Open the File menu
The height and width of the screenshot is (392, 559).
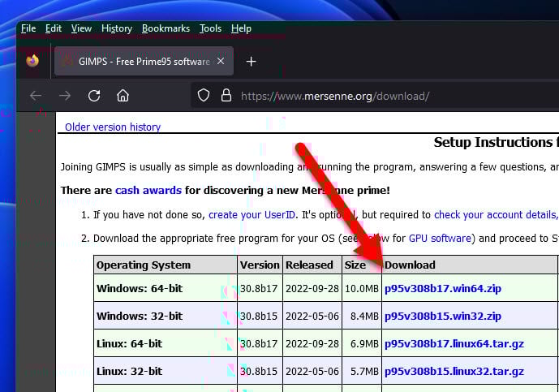pyautogui.click(x=28, y=28)
